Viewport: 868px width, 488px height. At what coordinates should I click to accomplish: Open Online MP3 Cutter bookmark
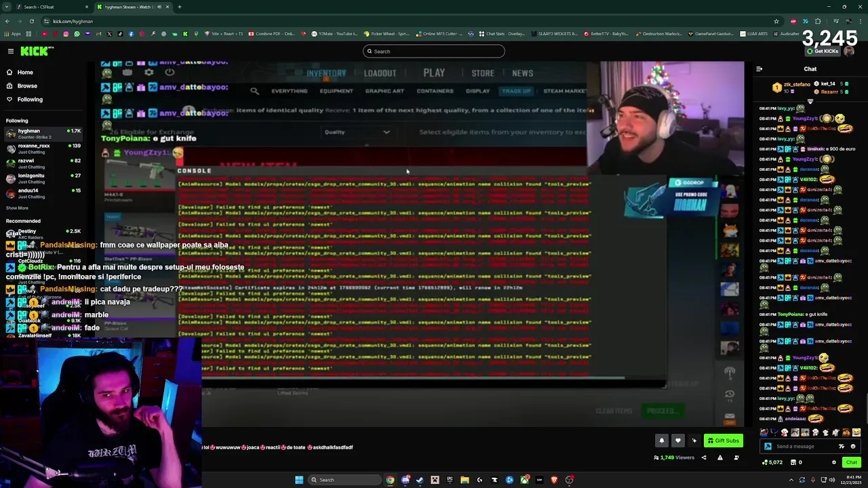(x=439, y=34)
